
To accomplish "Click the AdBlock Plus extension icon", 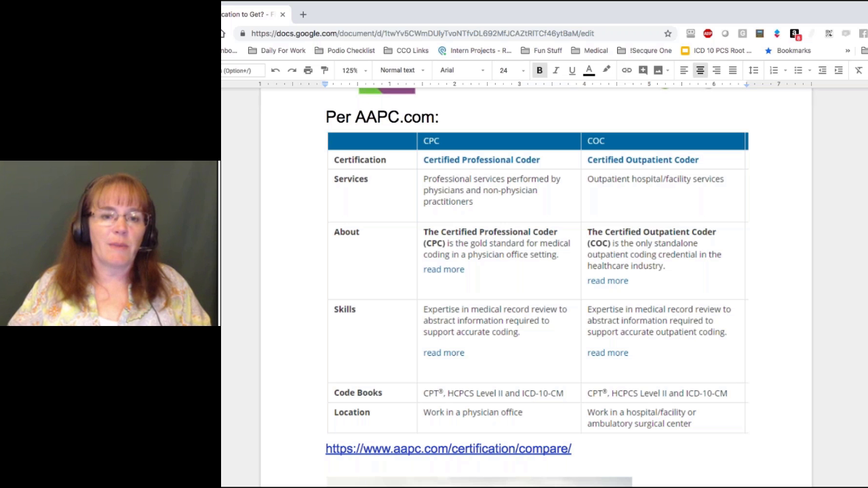I will pyautogui.click(x=708, y=33).
